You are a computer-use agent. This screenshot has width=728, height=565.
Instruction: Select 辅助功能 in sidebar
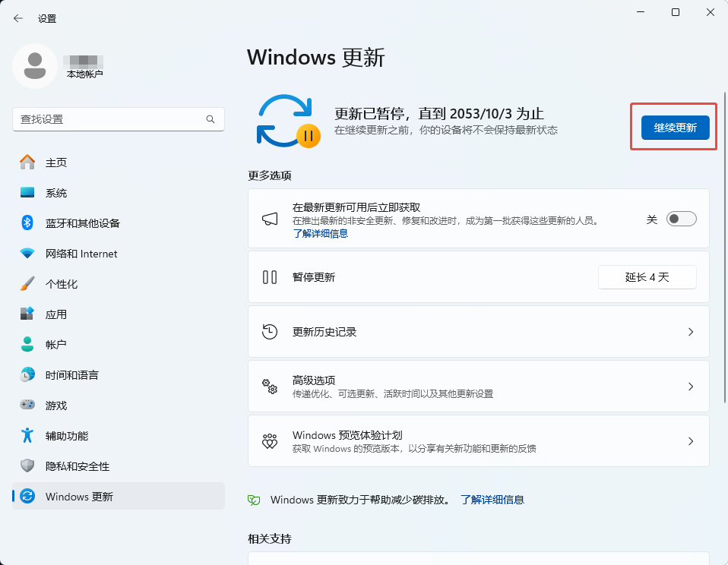coord(119,436)
